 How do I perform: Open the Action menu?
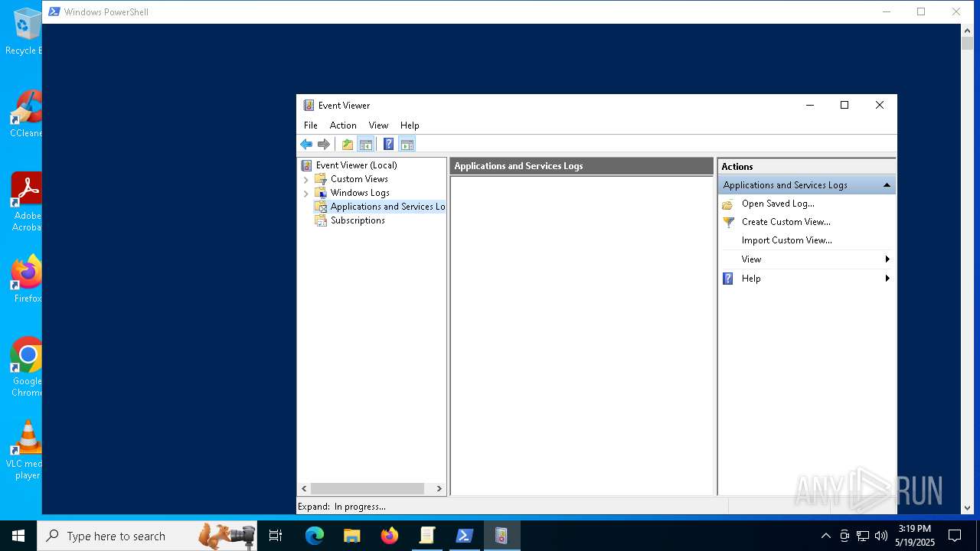pos(343,125)
